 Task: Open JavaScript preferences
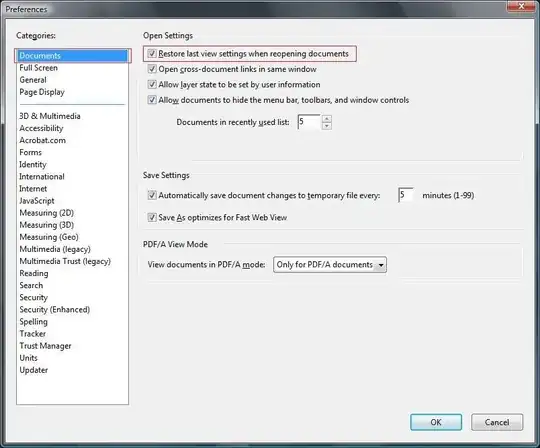[37, 200]
